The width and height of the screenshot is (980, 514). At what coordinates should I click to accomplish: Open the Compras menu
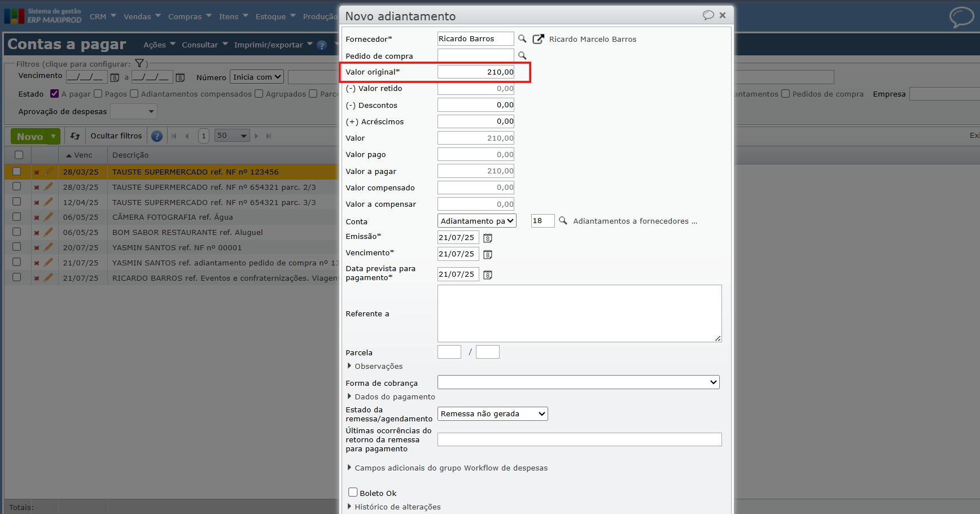click(x=190, y=16)
